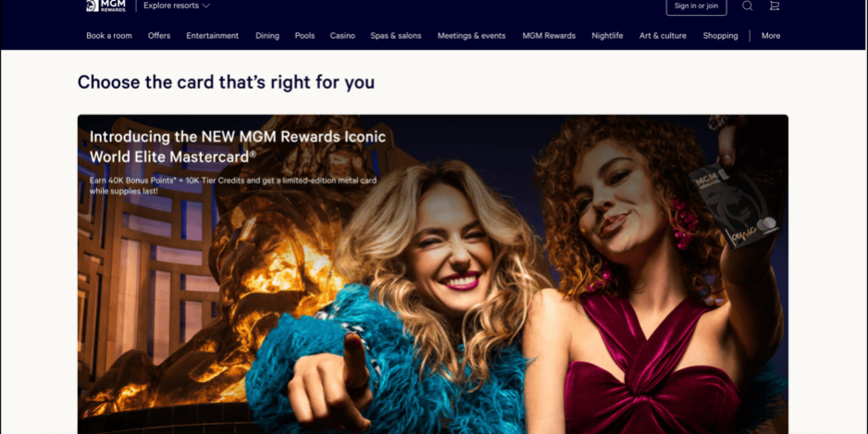The height and width of the screenshot is (434, 868).
Task: Click the Iconic Mastercard promo headline text
Action: 238,147
